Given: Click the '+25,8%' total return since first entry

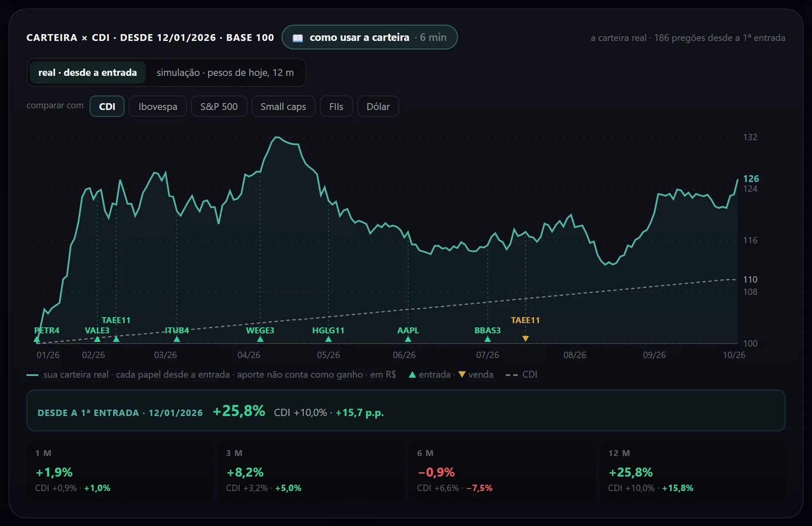Looking at the screenshot, I should 239,411.
